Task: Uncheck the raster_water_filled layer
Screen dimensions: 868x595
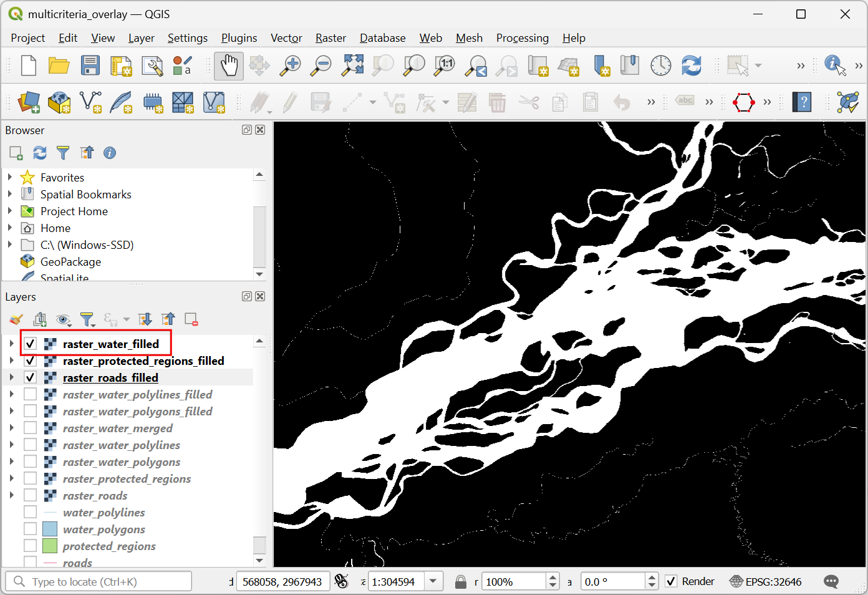Action: 30,344
